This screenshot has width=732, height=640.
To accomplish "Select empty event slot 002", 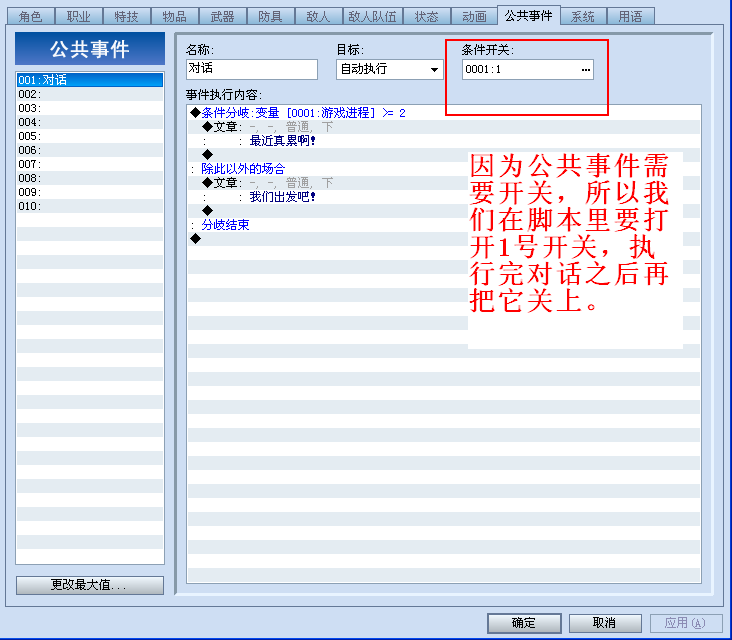I will pyautogui.click(x=90, y=94).
